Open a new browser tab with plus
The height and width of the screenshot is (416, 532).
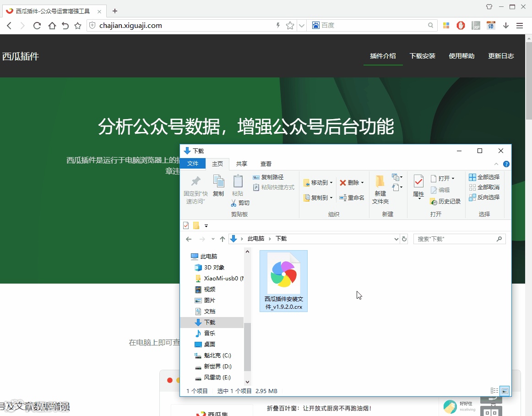tap(114, 11)
